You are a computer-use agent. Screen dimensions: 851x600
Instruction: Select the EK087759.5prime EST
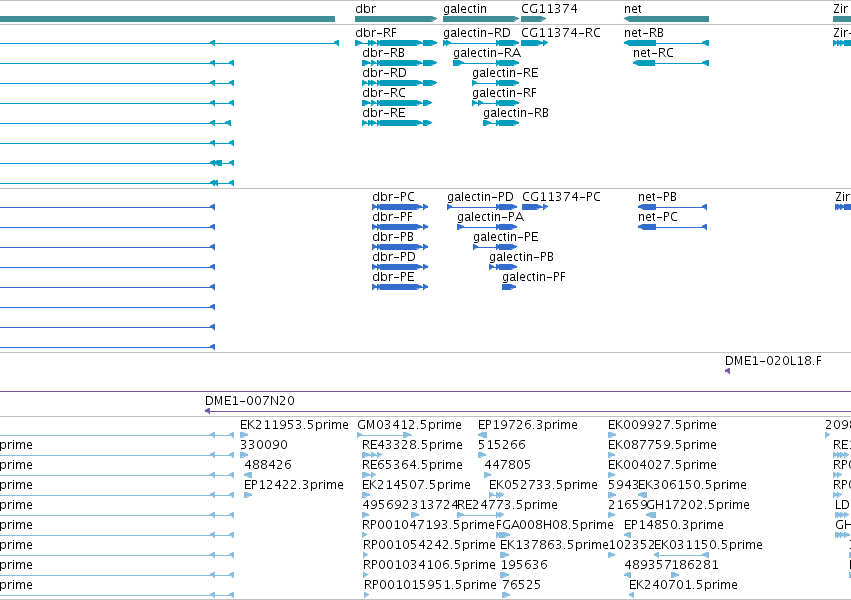tap(611, 455)
